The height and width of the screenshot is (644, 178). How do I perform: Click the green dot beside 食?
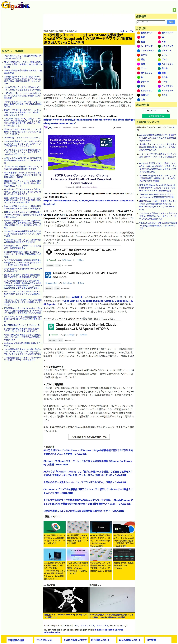[x=138, y=77]
